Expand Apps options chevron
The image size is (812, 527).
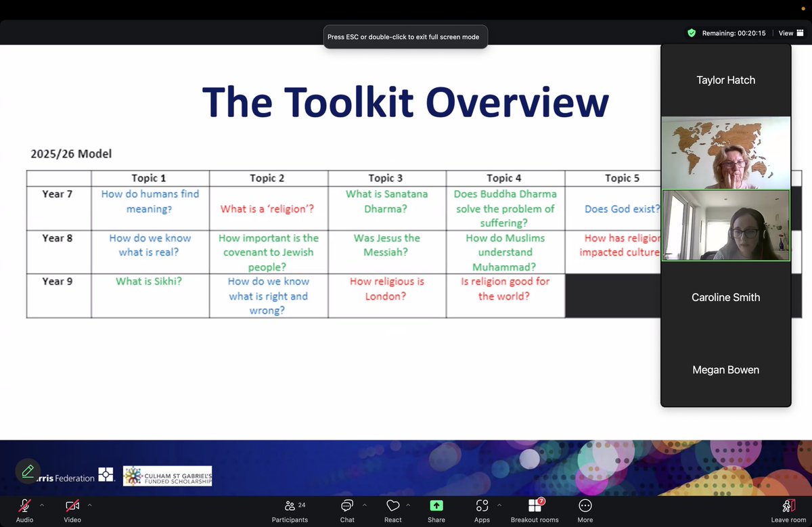pyautogui.click(x=499, y=505)
